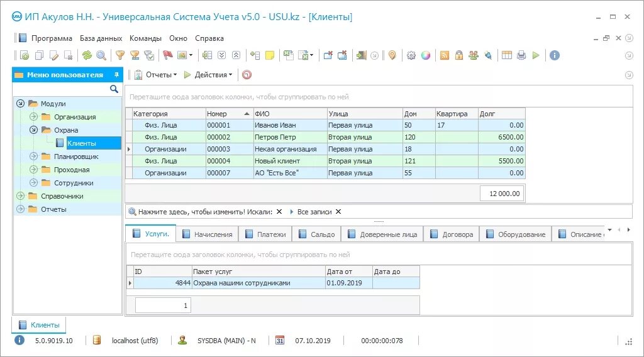Viewport: 644px width, 357px height.
Task: Click the expand all rows chevron icon
Action: (222, 55)
